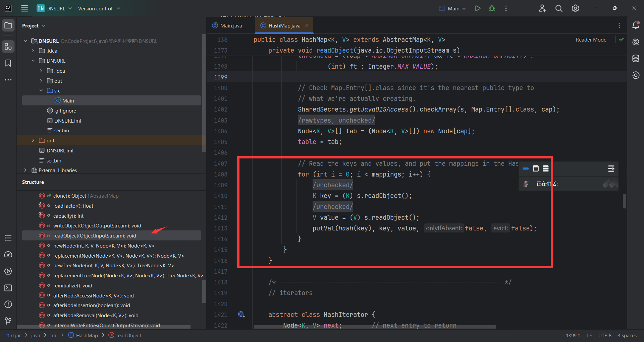This screenshot has height=342, width=644.
Task: Open Code With Me icon
Action: click(542, 8)
